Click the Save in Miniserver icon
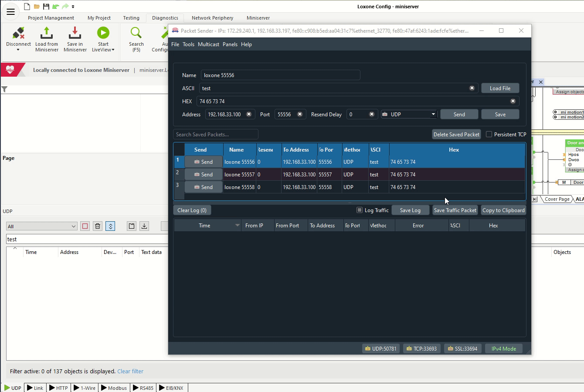584x392 pixels. (x=75, y=34)
